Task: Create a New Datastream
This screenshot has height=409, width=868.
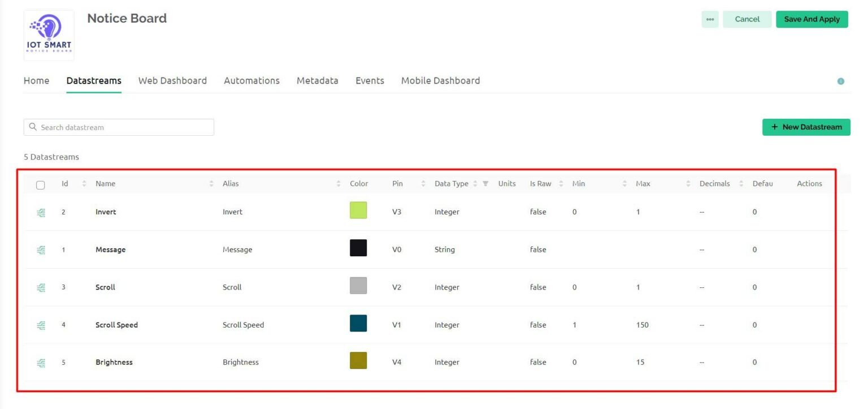Action: tap(806, 127)
